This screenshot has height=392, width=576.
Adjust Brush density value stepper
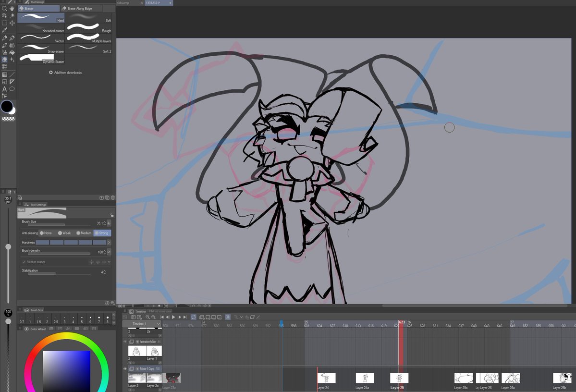105,252
